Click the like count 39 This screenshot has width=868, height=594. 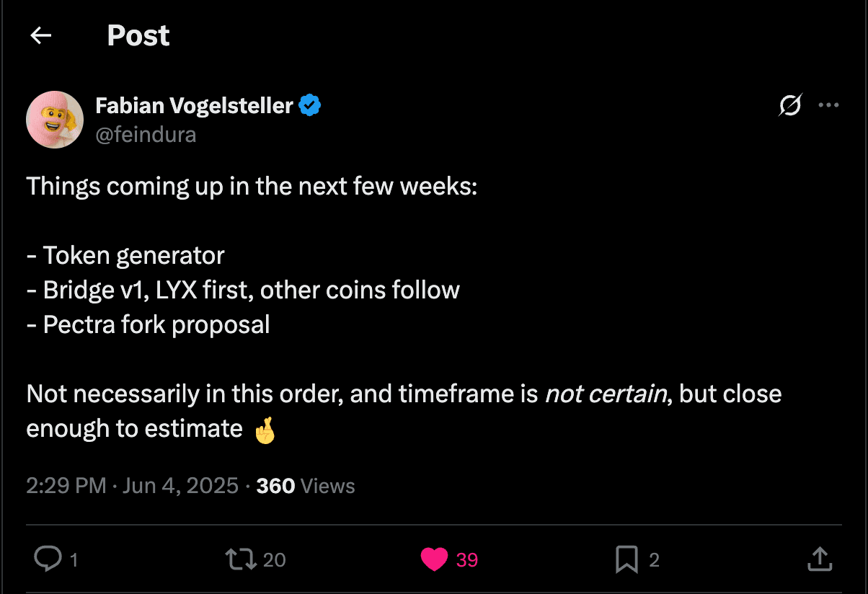pyautogui.click(x=467, y=560)
